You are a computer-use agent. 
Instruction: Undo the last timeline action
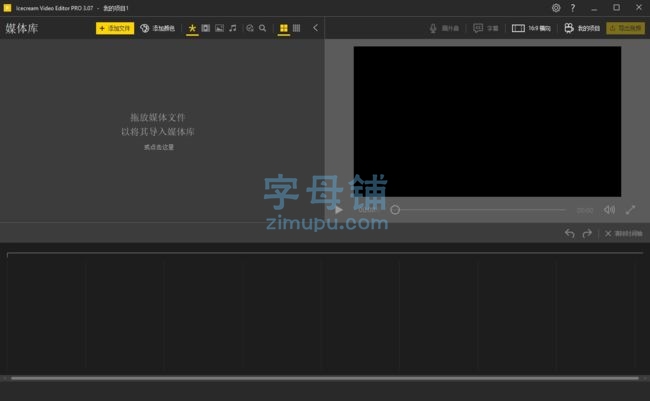point(570,233)
